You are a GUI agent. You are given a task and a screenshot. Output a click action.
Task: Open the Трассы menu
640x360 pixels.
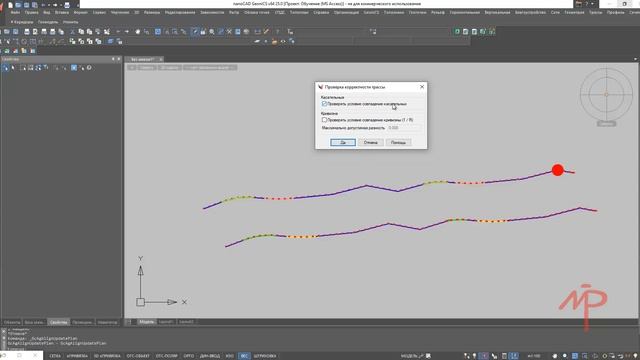(x=595, y=13)
